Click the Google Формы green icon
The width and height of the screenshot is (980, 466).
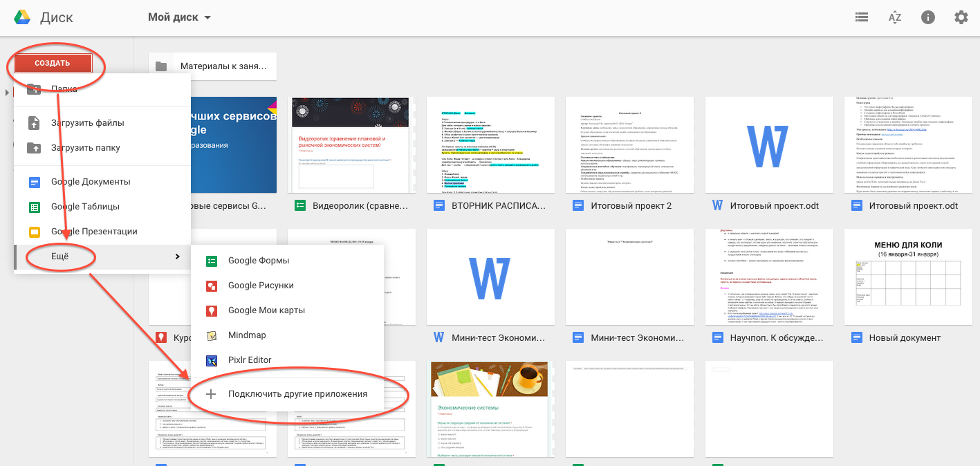click(x=212, y=261)
